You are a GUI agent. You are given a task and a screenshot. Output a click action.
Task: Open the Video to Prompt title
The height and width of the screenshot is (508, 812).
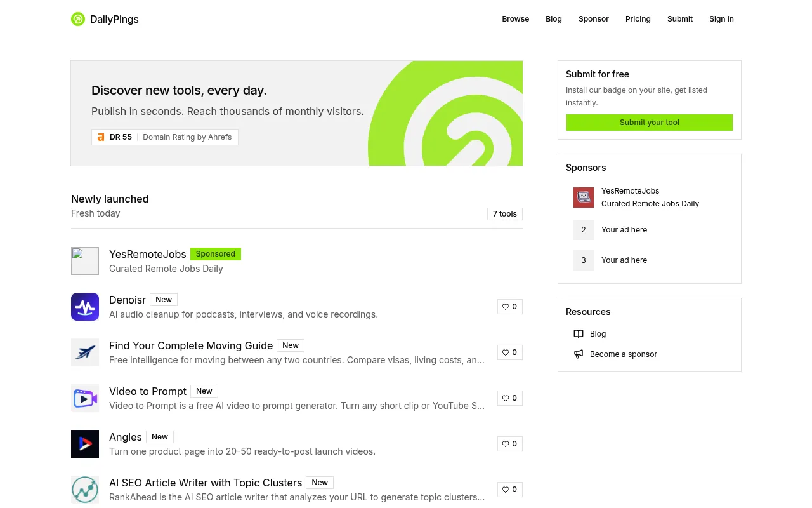(x=148, y=391)
